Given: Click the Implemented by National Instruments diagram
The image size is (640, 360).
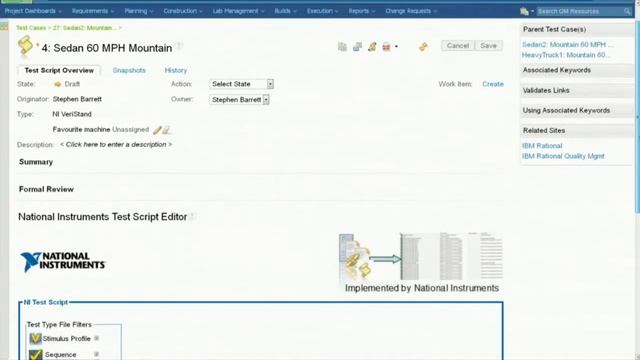Looking at the screenshot, I should [x=421, y=263].
